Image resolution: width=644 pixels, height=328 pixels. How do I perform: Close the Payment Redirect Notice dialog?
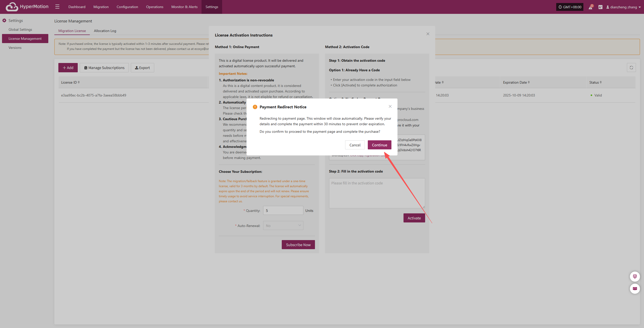(x=390, y=107)
